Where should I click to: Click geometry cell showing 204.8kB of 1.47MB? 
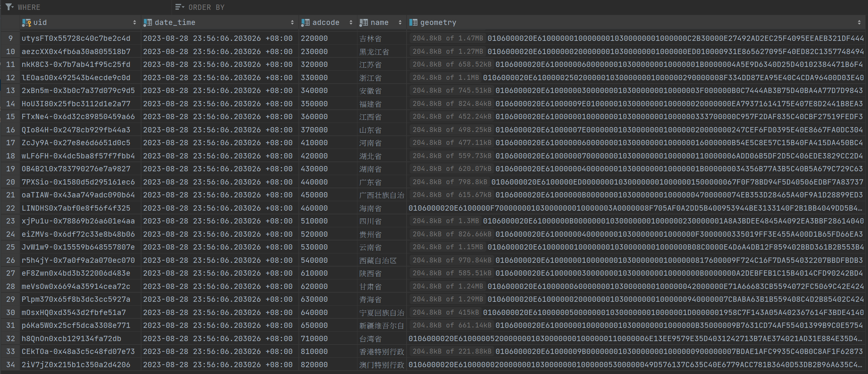637,39
